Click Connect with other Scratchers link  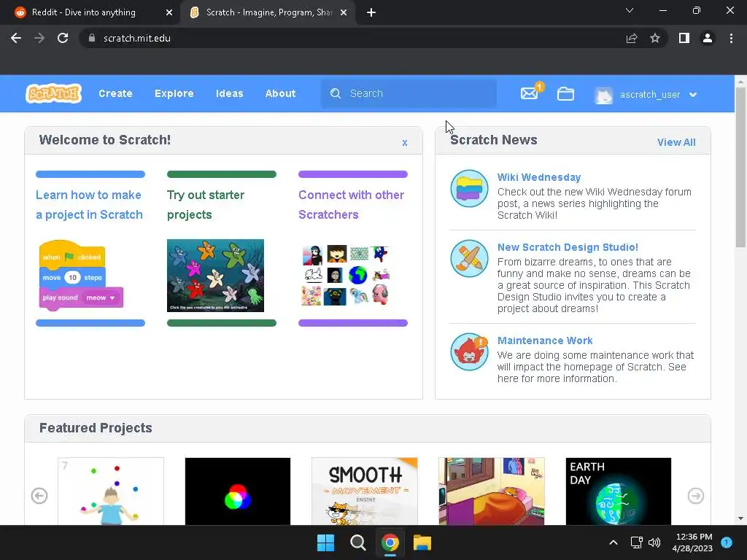[351, 205]
